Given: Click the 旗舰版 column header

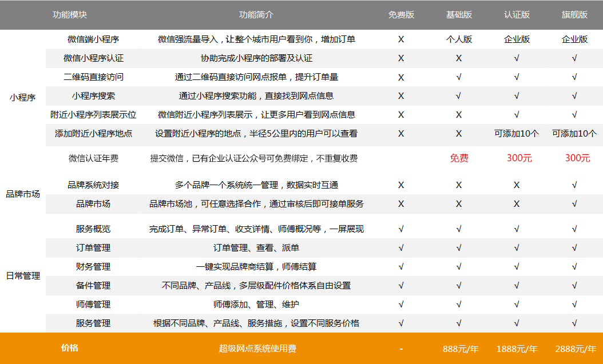Looking at the screenshot, I should coord(574,15).
